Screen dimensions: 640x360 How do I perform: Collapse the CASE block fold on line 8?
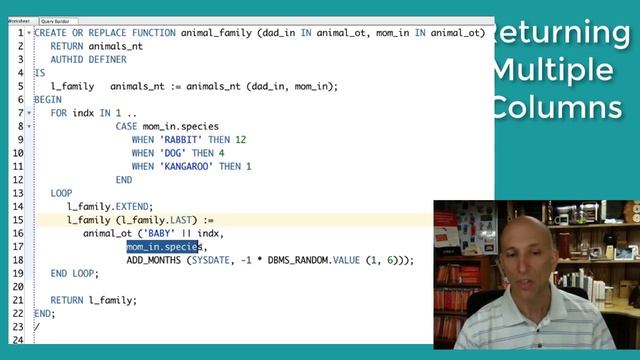pos(29,126)
